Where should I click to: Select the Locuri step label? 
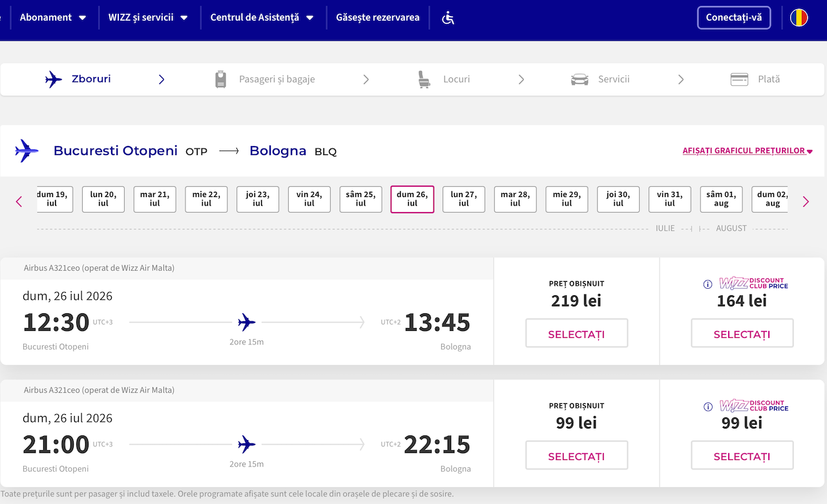click(457, 79)
